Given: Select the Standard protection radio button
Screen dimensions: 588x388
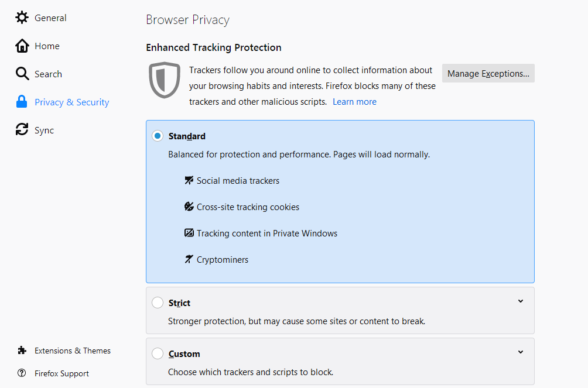Looking at the screenshot, I should 158,136.
